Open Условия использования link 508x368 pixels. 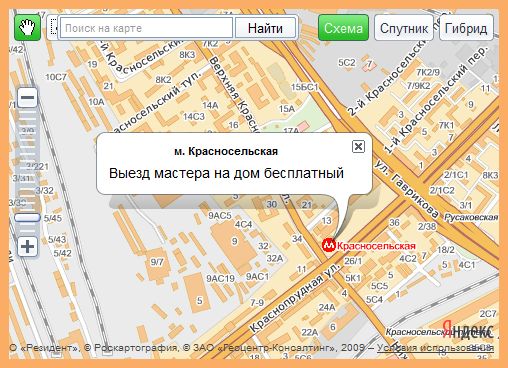[435, 348]
